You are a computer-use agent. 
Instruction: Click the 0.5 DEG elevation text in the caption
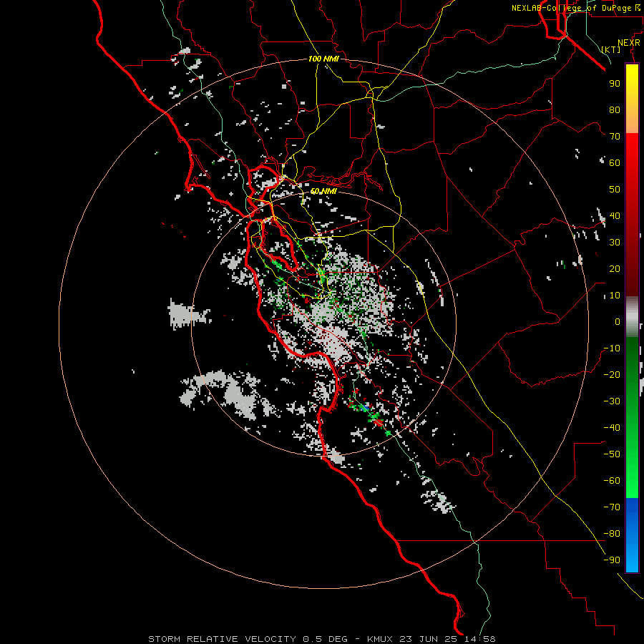click(x=326, y=639)
